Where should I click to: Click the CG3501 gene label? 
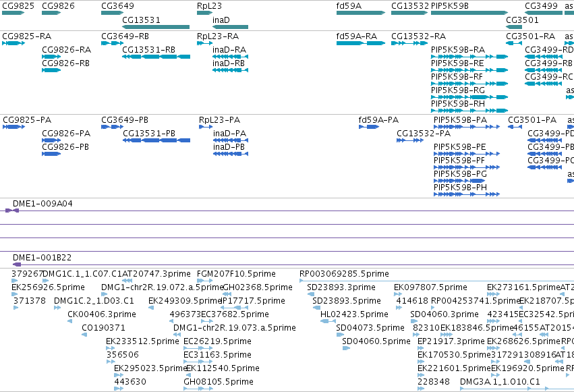tap(522, 20)
